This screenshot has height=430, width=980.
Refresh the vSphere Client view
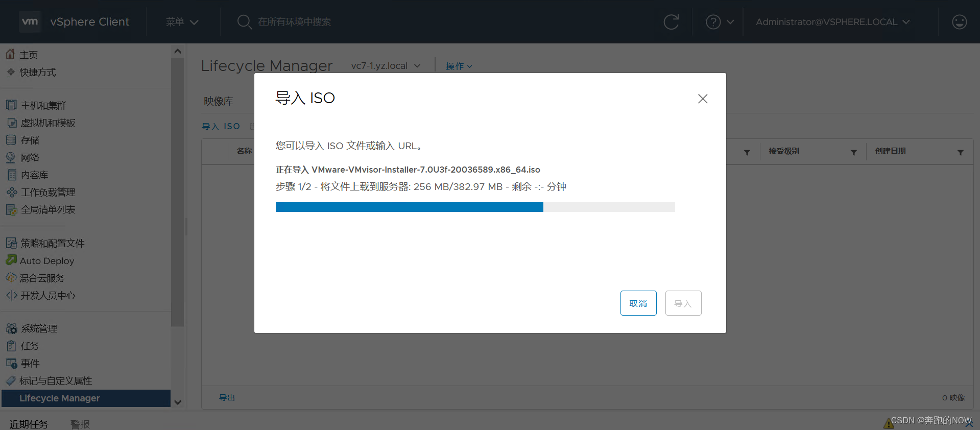[x=671, y=22]
